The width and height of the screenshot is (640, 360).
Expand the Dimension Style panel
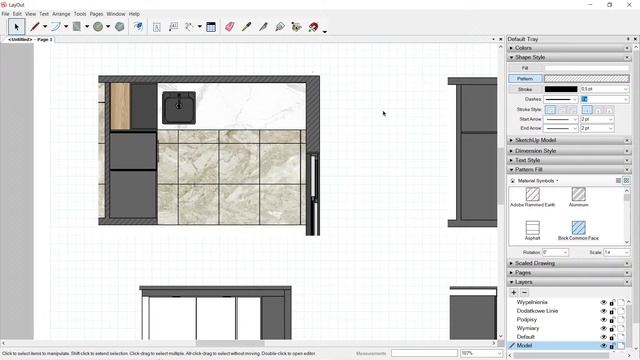(511, 151)
